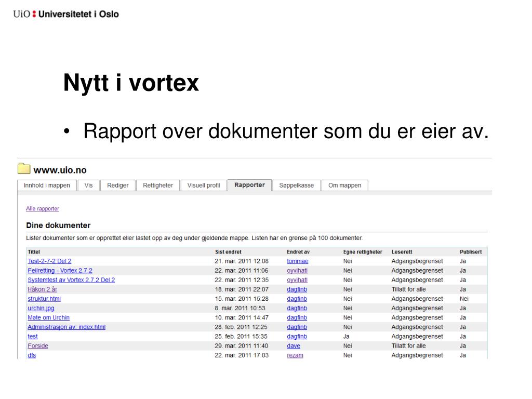Click the Endret av column header

click(x=298, y=252)
